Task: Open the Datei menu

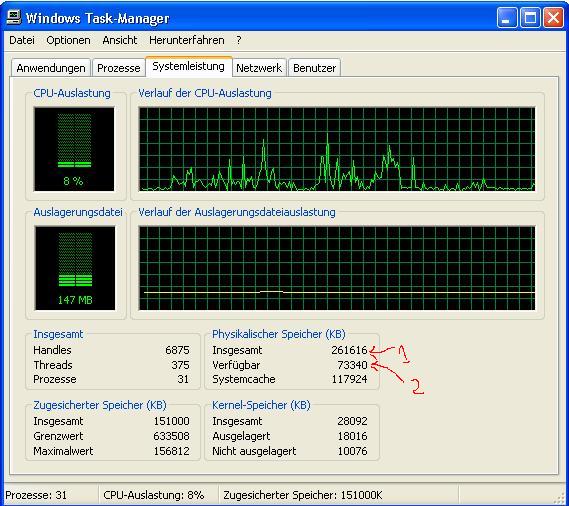Action: [22, 40]
